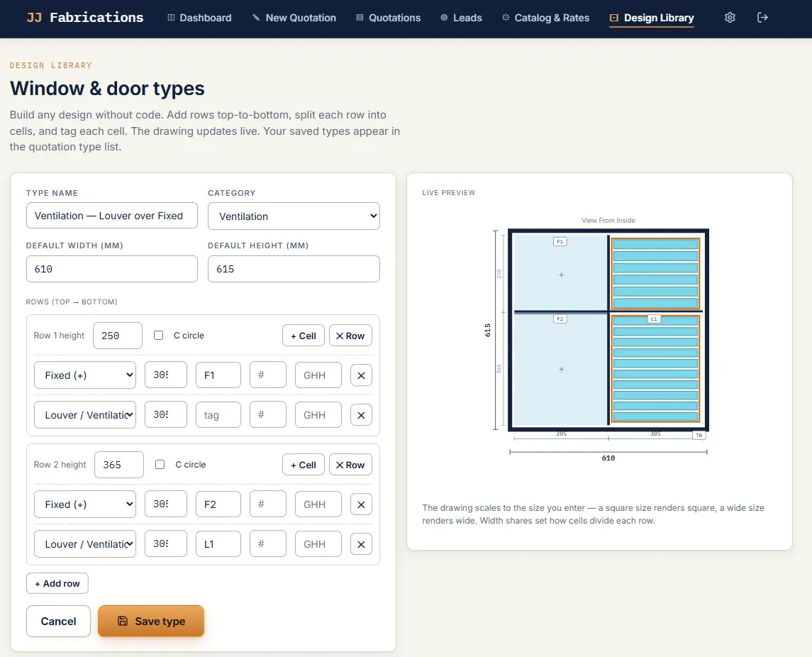The height and width of the screenshot is (657, 812).
Task: Select the bottom-right L1 louver pane in preview
Action: (x=655, y=369)
